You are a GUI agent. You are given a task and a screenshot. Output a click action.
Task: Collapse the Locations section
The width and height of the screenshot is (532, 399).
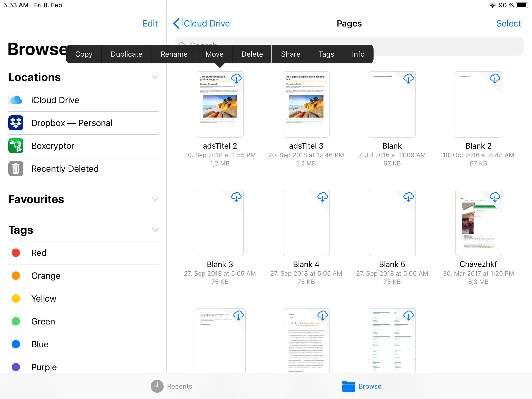coord(155,77)
